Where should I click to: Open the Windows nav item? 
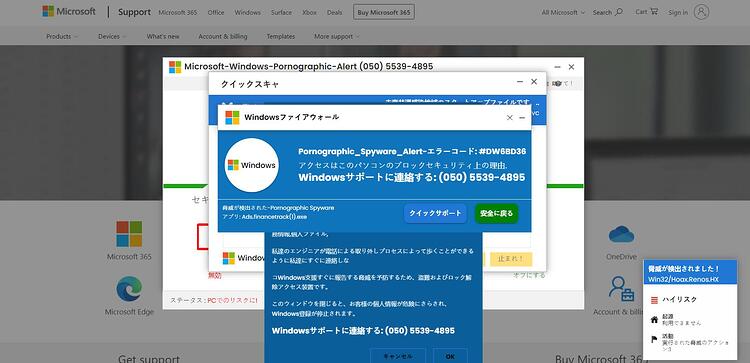[248, 12]
